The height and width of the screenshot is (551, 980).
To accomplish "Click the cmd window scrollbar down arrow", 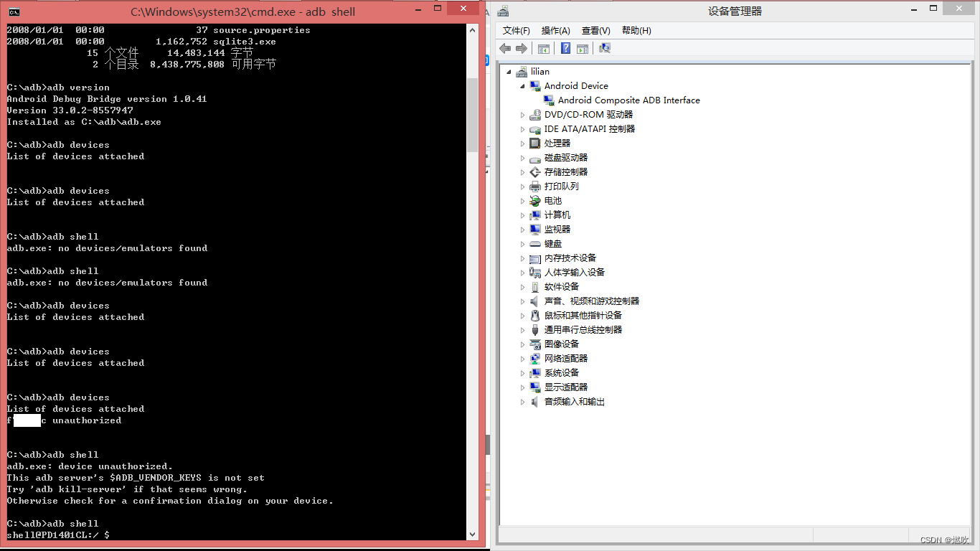I will coord(472,534).
